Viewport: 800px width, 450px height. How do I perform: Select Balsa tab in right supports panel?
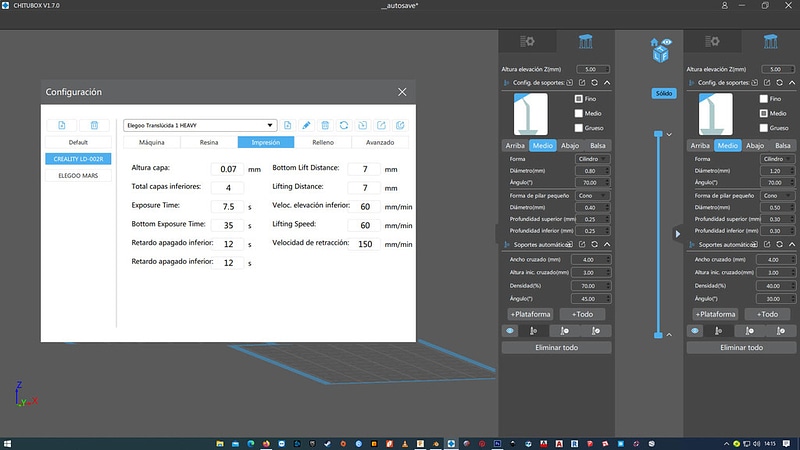pyautogui.click(x=783, y=145)
